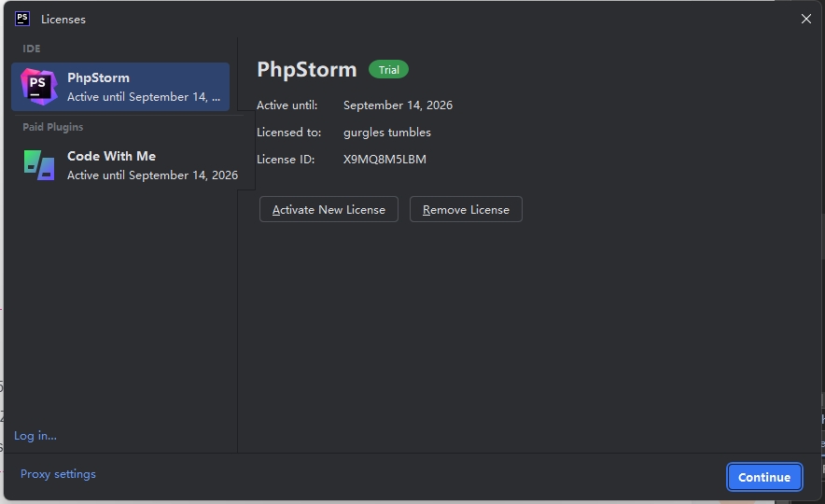Click the Code With Me plugin icon

click(x=39, y=165)
